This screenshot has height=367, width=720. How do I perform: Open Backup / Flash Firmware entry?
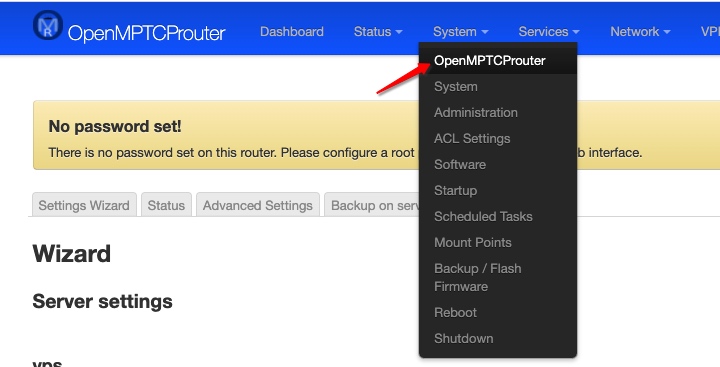(x=498, y=277)
